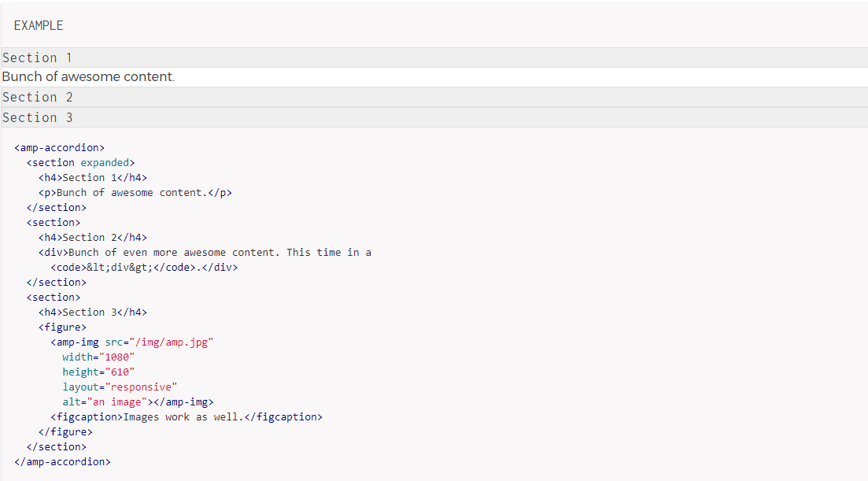Screen dimensions: 868x481
Task: Collapse the expanded Section 1 accordion header
Action: 37,57
